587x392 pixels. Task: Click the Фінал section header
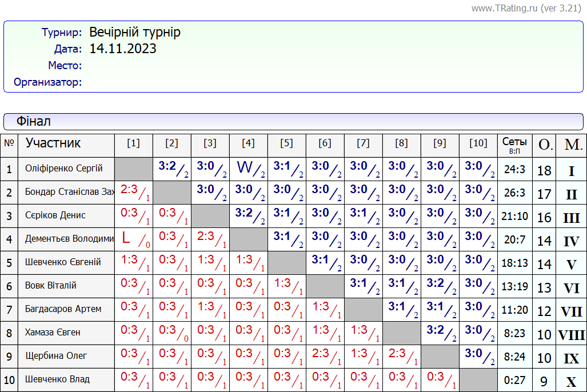pos(34,121)
